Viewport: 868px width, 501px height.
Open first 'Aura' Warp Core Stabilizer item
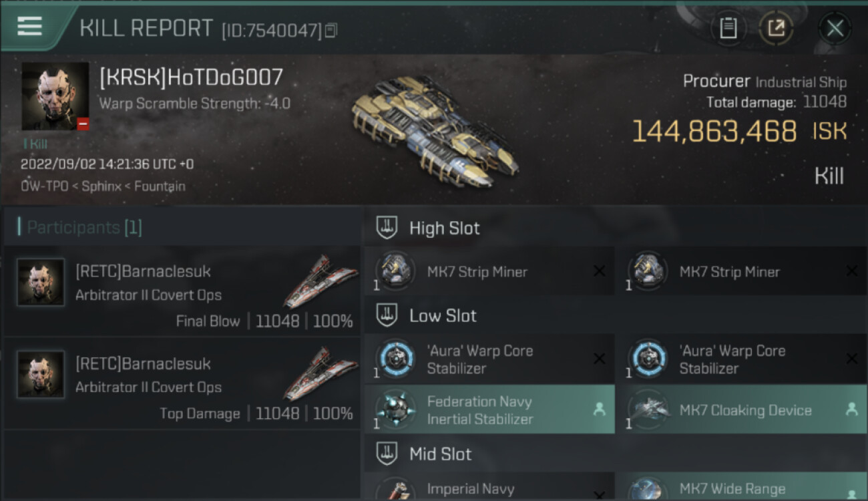click(489, 359)
